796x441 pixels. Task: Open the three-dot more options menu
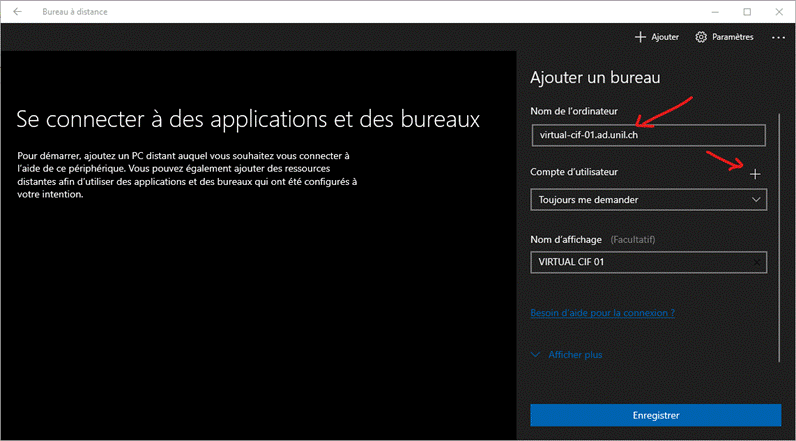(778, 37)
